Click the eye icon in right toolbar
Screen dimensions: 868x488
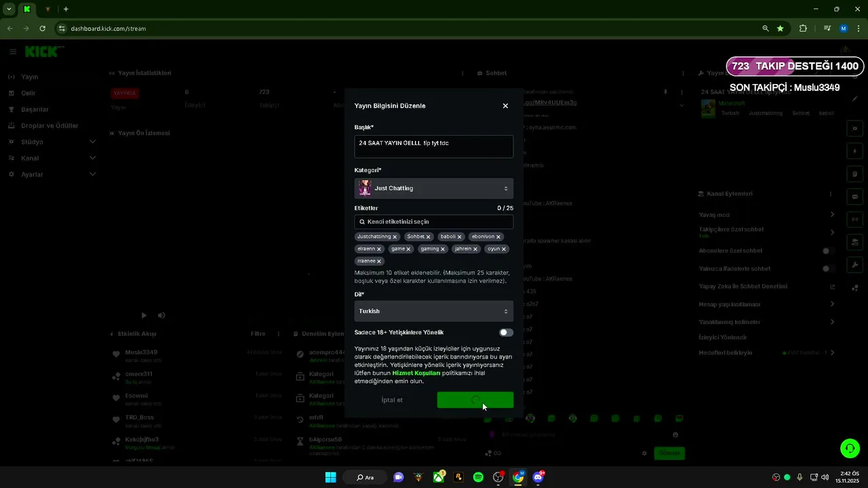(854, 128)
